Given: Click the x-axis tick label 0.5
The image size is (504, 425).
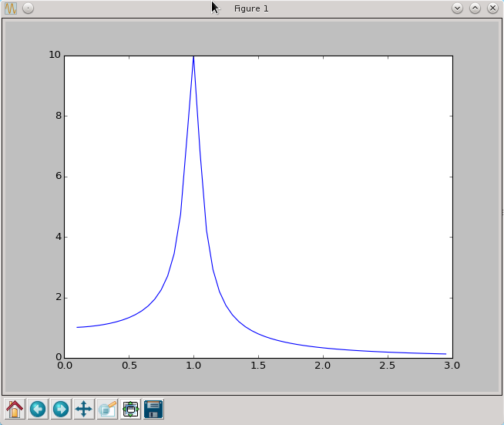Looking at the screenshot, I should (129, 366).
